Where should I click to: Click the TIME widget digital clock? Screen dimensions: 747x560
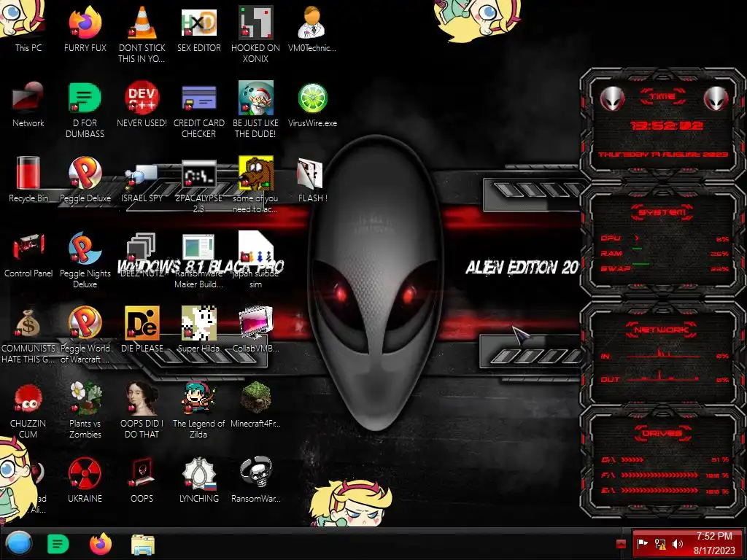[666, 125]
